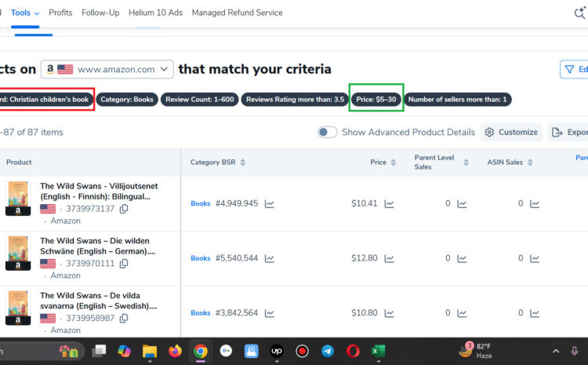Click the Villijoutsenet book cover thumbnail
Viewport: 588px width, 365px height.
click(18, 199)
